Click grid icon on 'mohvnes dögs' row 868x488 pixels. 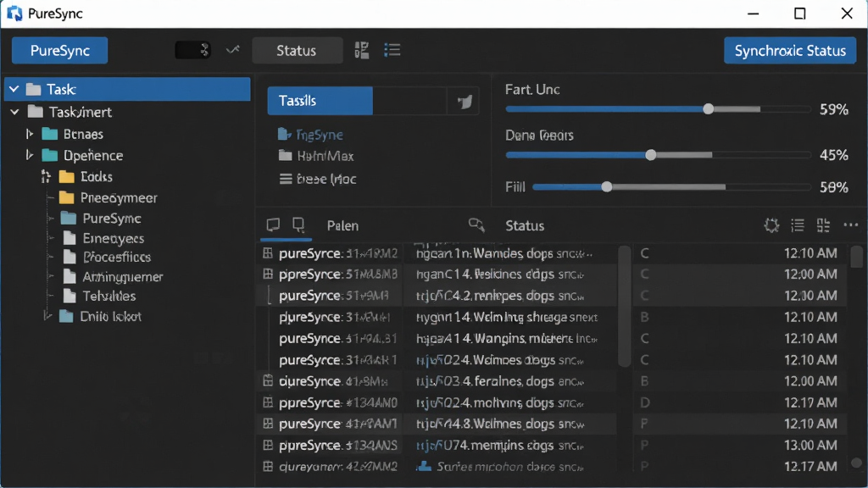point(268,402)
